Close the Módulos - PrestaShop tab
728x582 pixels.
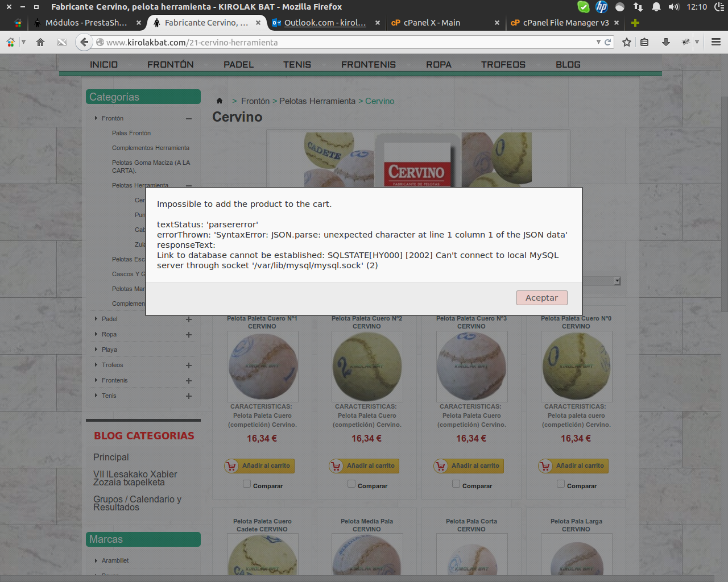click(139, 23)
